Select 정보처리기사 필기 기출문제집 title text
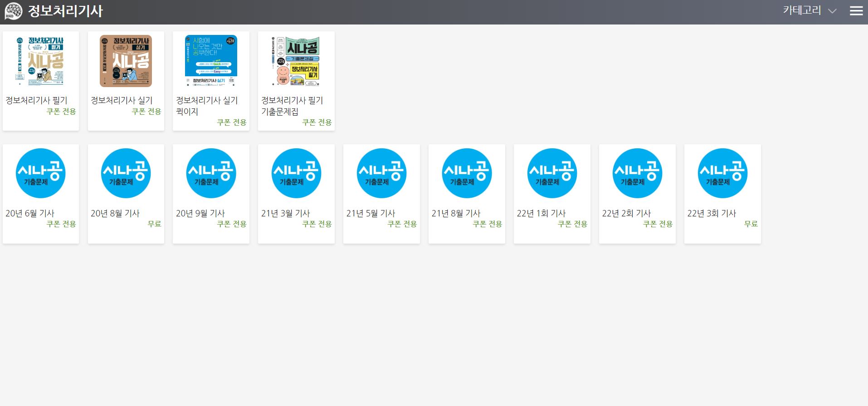The width and height of the screenshot is (868, 406). click(292, 106)
